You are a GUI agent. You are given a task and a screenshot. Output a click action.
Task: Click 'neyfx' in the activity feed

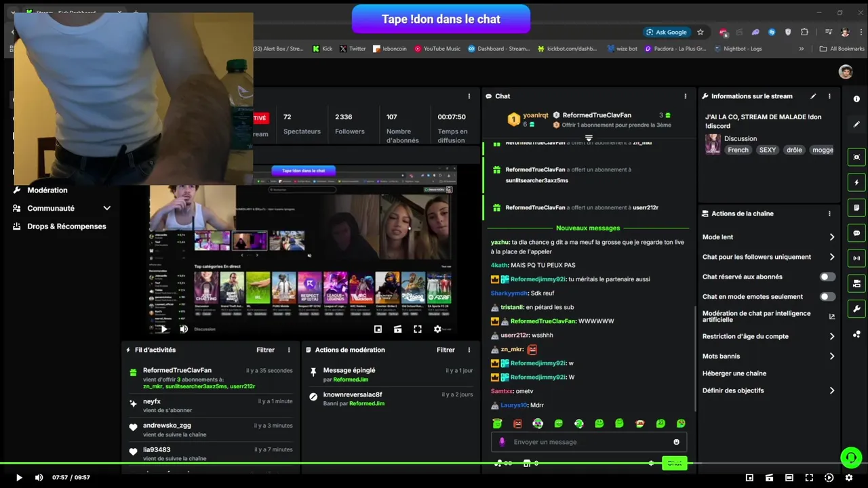pyautogui.click(x=152, y=402)
